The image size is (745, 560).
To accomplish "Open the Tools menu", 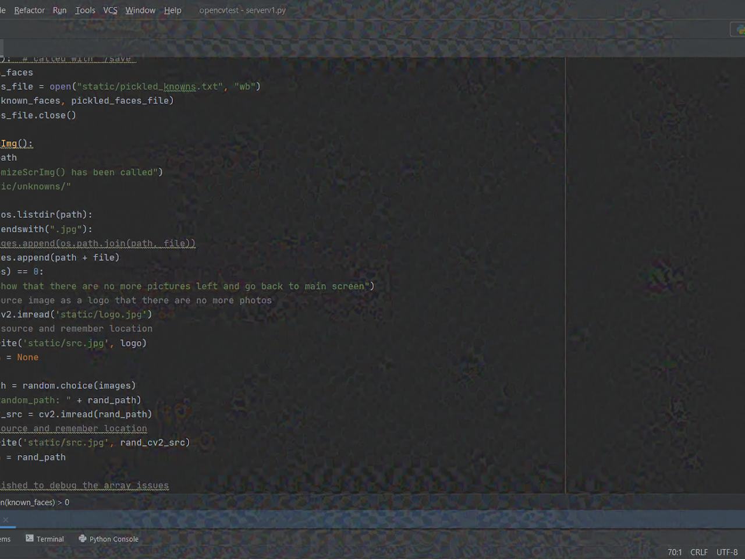I will [x=85, y=10].
